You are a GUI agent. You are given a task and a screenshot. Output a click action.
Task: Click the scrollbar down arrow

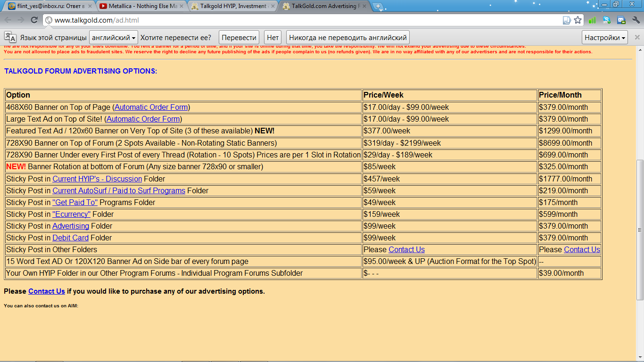pyautogui.click(x=640, y=358)
